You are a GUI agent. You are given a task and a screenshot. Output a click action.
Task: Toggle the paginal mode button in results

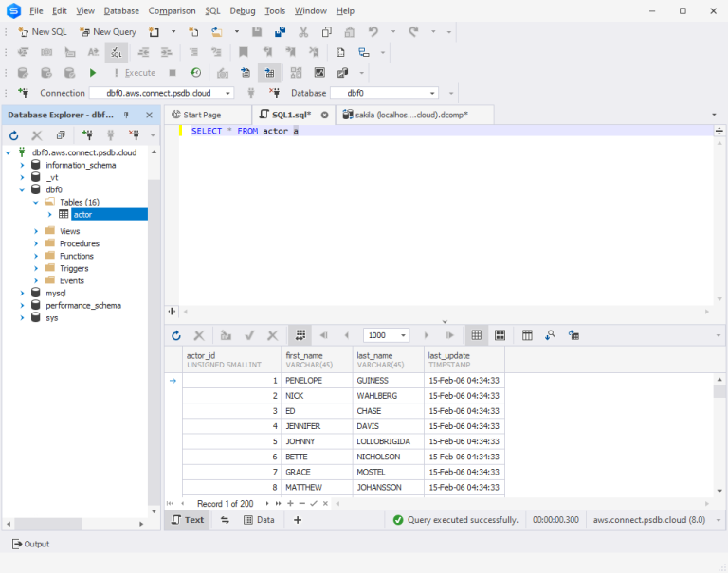(300, 335)
